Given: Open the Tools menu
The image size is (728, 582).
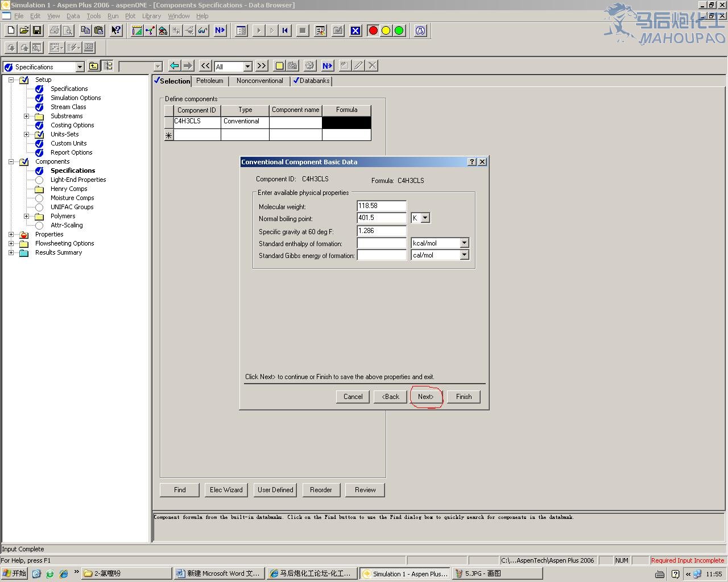Looking at the screenshot, I should pos(94,16).
